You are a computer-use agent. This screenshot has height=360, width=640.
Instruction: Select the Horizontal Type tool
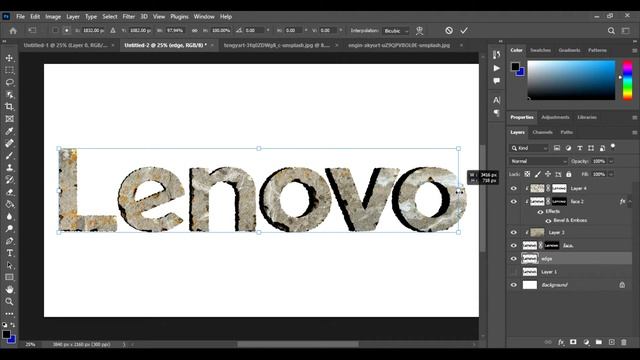coord(9,253)
